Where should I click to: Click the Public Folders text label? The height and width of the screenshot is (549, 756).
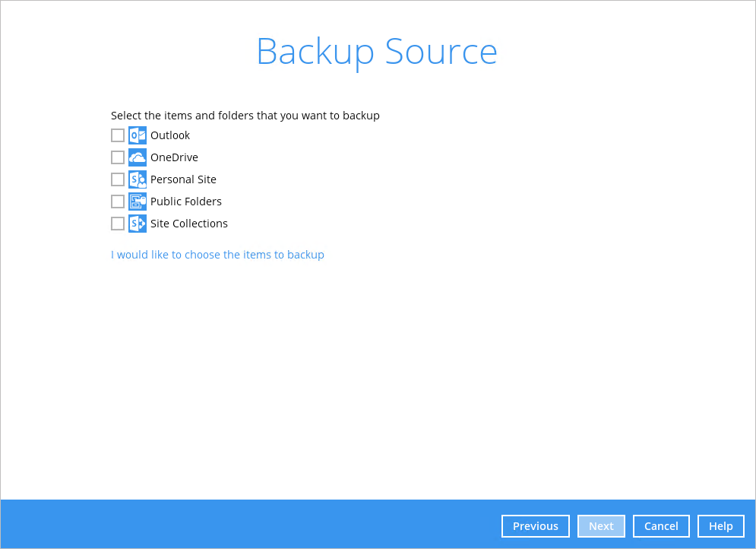click(186, 202)
